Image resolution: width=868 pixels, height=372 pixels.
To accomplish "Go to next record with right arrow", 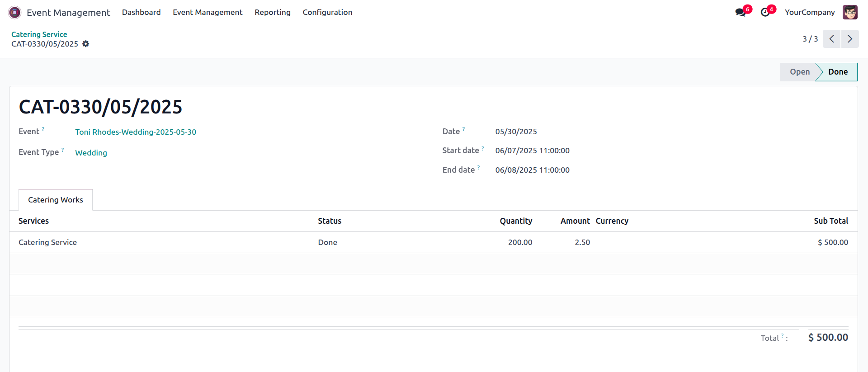I will pos(850,39).
